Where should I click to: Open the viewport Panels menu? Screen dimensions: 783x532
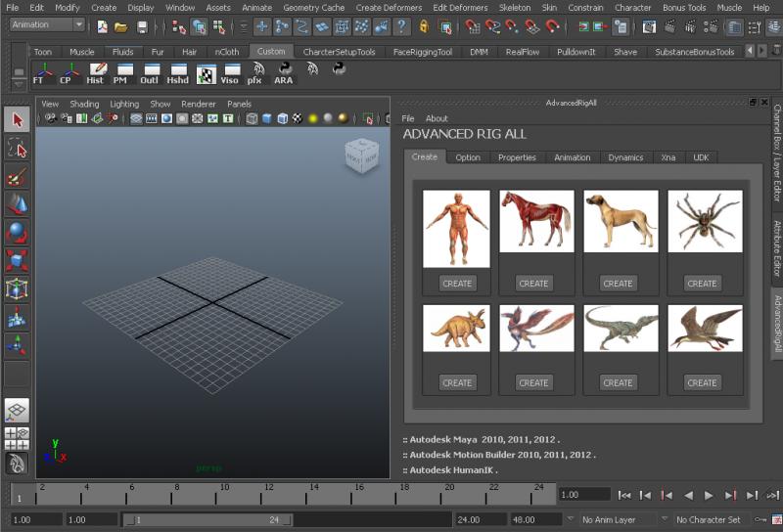point(239,104)
